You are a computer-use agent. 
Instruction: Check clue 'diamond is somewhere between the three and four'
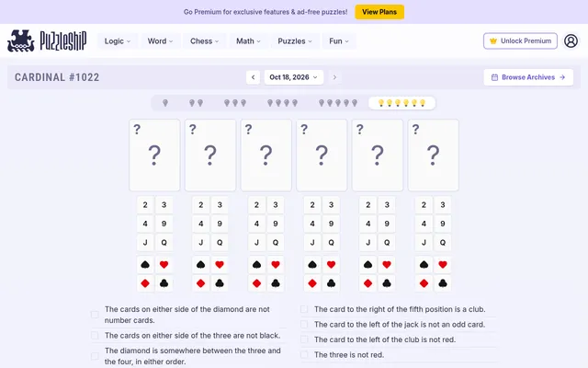(x=95, y=356)
